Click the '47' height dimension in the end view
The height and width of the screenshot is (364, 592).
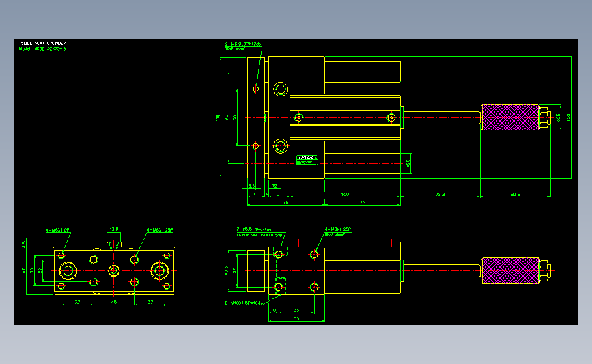24,270
